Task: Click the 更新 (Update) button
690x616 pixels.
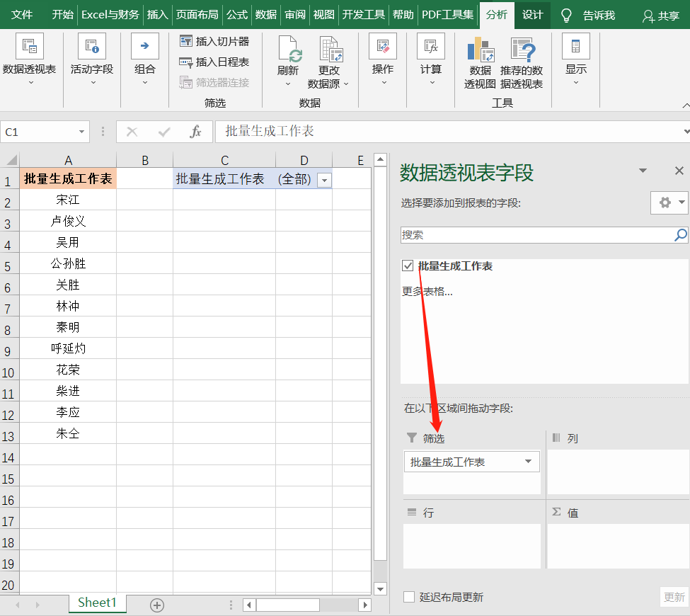Action: (674, 597)
